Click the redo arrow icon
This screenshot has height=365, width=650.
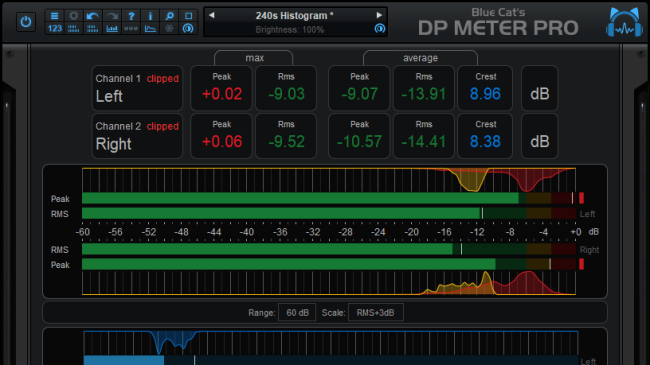coord(112,16)
